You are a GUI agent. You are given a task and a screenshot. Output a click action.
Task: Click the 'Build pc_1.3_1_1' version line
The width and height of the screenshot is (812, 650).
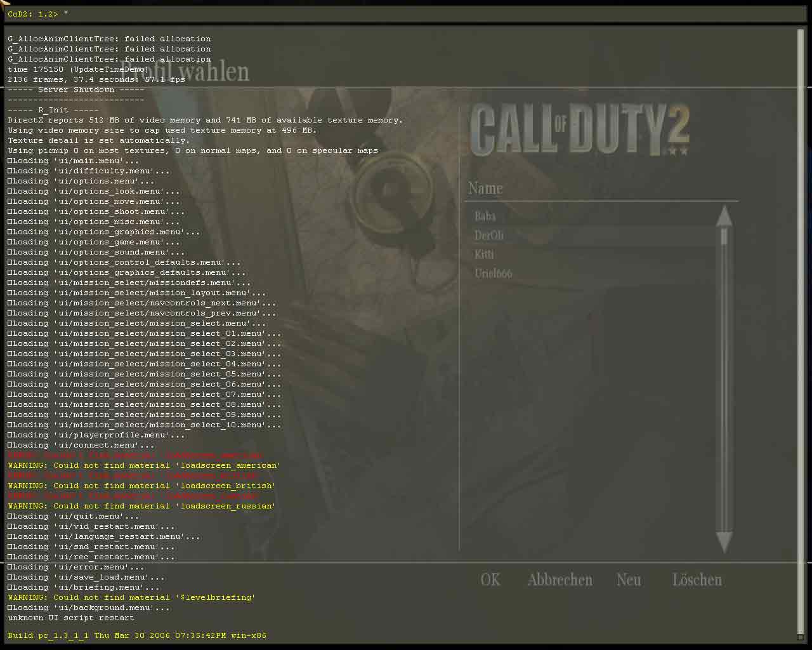point(137,635)
